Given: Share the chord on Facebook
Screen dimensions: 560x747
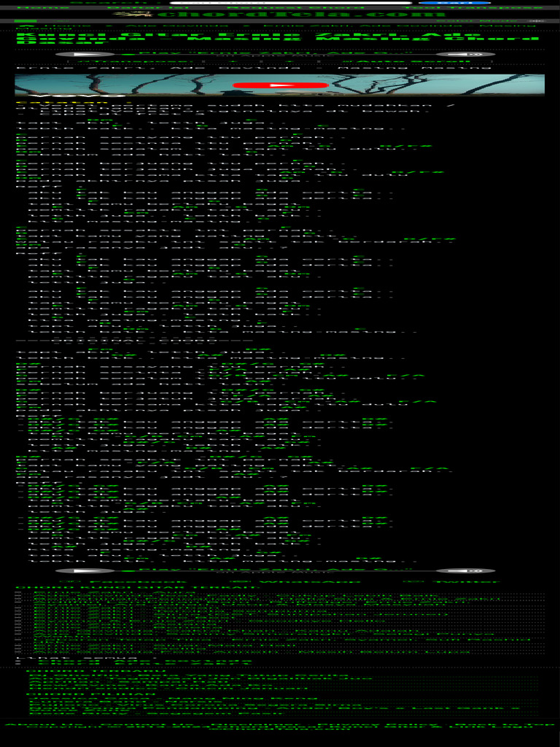Looking at the screenshot, I should tap(124, 581).
